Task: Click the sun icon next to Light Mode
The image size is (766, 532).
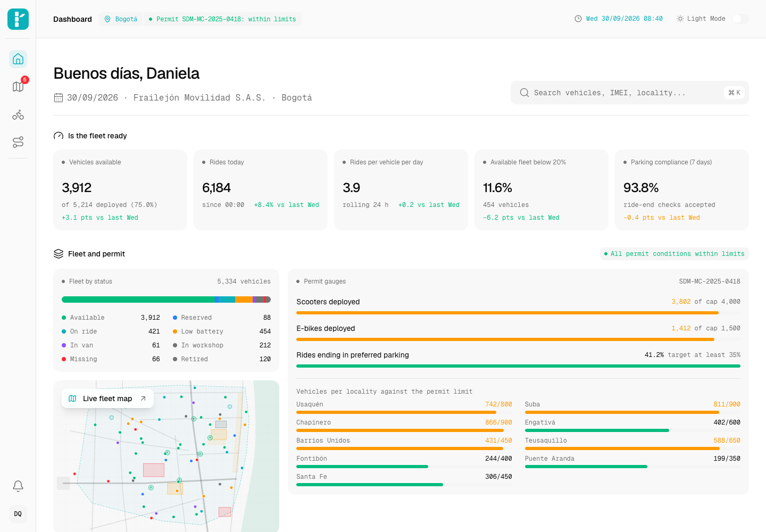Action: click(680, 19)
